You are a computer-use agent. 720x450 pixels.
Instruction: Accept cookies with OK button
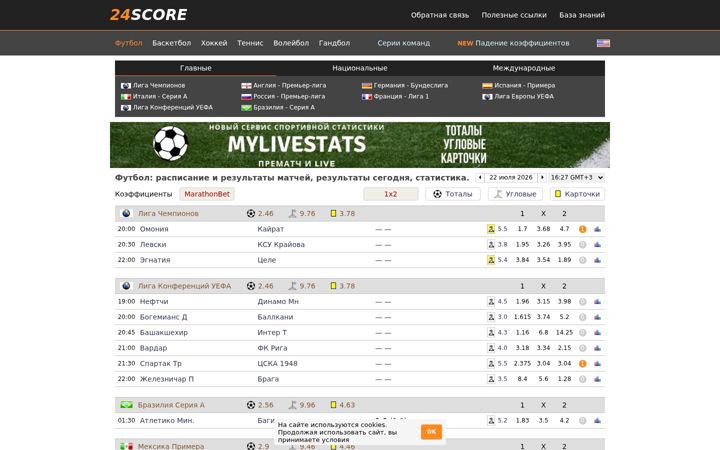pyautogui.click(x=431, y=432)
